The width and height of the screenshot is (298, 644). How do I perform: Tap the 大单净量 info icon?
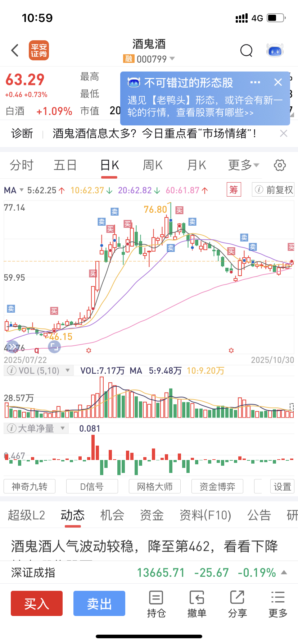[x=12, y=428]
